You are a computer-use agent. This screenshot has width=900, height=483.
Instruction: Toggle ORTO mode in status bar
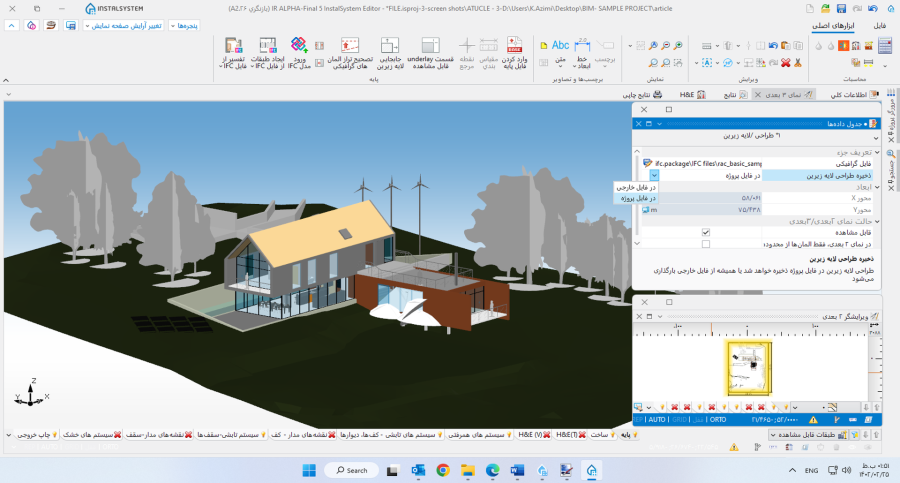tap(717, 420)
